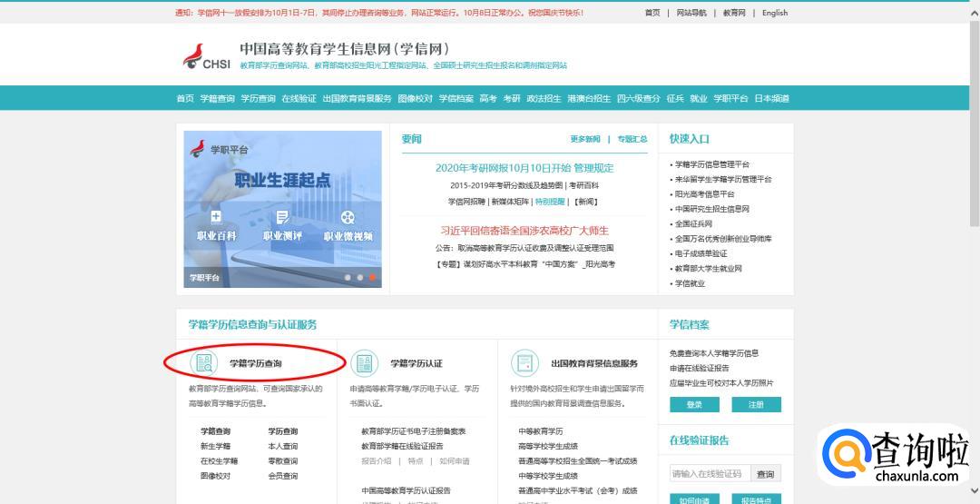Open 中等教育学历 link
Image resolution: width=980 pixels, height=504 pixels.
(541, 431)
